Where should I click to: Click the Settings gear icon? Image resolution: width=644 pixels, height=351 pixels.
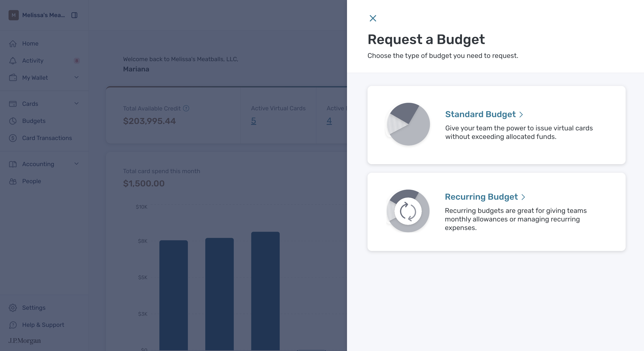13,308
